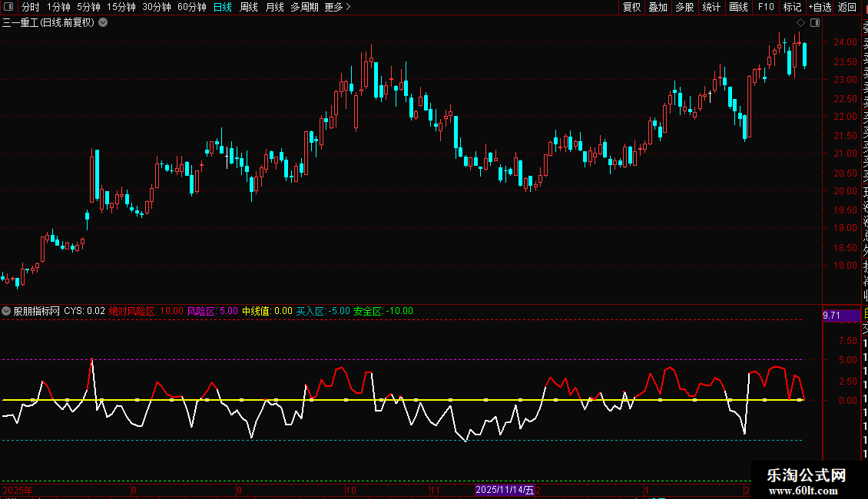
Task: Click month 11 on the time axis
Action: click(435, 490)
